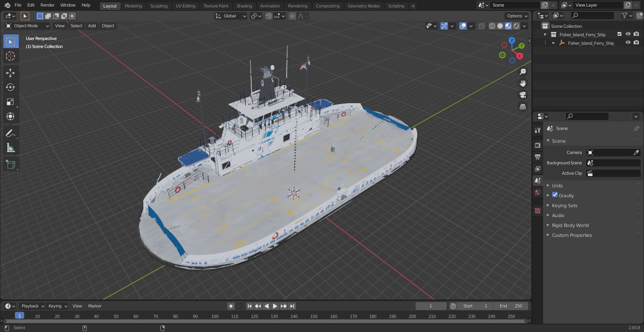This screenshot has width=644, height=332.
Task: Activate the 3D Cursor tool
Action: pos(10,56)
